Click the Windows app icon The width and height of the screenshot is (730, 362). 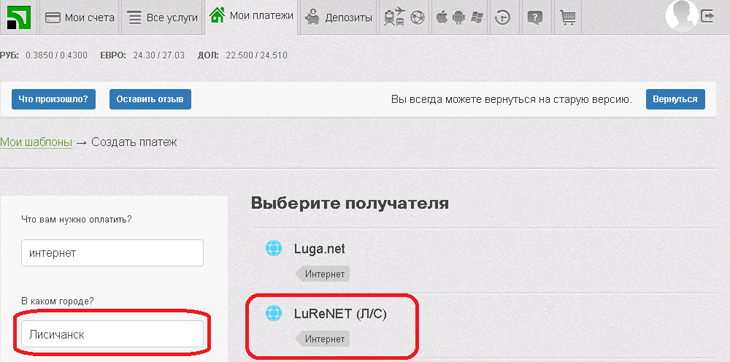pyautogui.click(x=476, y=18)
